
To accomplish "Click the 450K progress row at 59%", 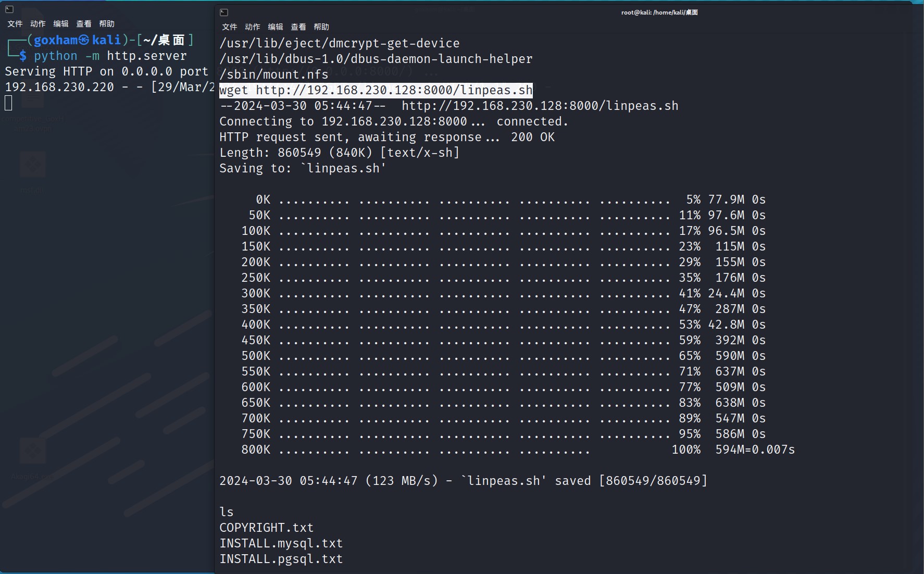I will 503,340.
